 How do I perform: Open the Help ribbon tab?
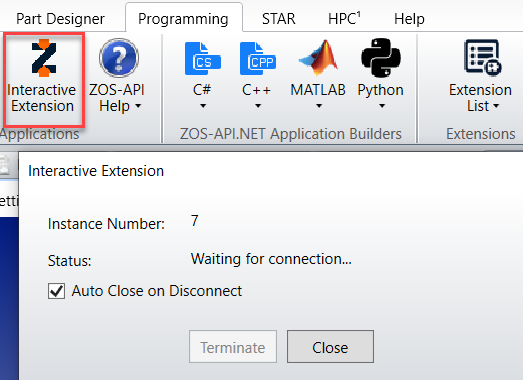(409, 19)
